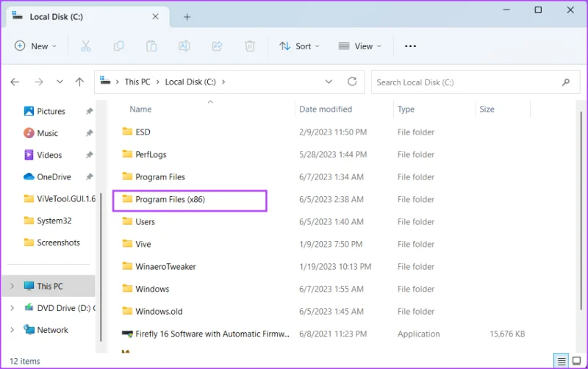
Task: Click the Copy icon in toolbar
Action: click(118, 46)
